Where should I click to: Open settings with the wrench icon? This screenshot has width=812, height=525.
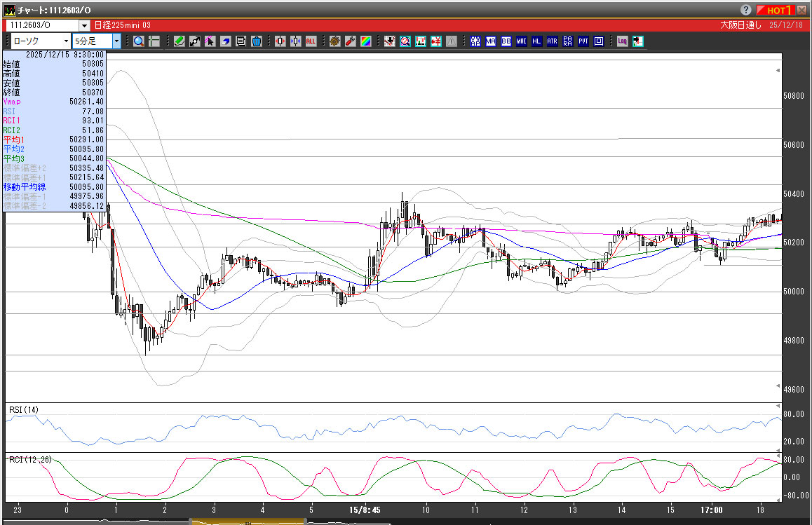coord(351,41)
